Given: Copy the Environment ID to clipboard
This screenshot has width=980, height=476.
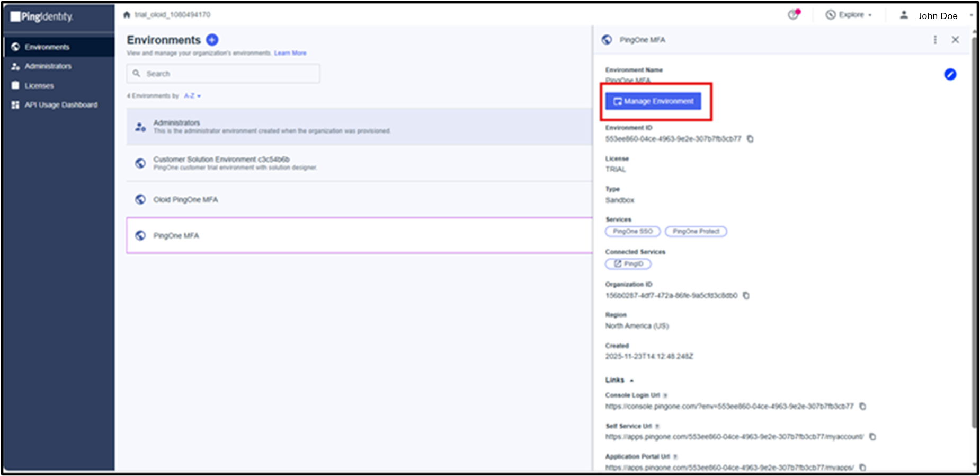Looking at the screenshot, I should [750, 139].
